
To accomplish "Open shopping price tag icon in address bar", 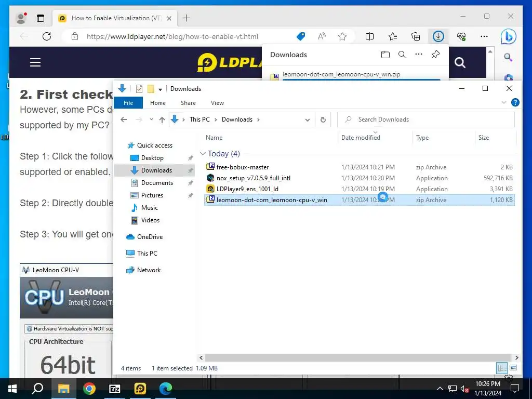I will pyautogui.click(x=301, y=36).
